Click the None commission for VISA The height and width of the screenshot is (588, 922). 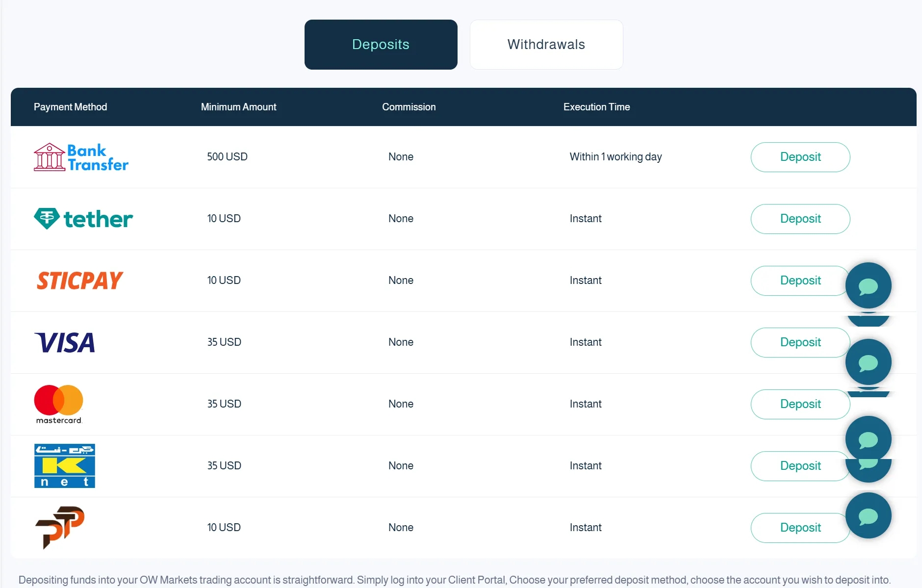pos(401,342)
